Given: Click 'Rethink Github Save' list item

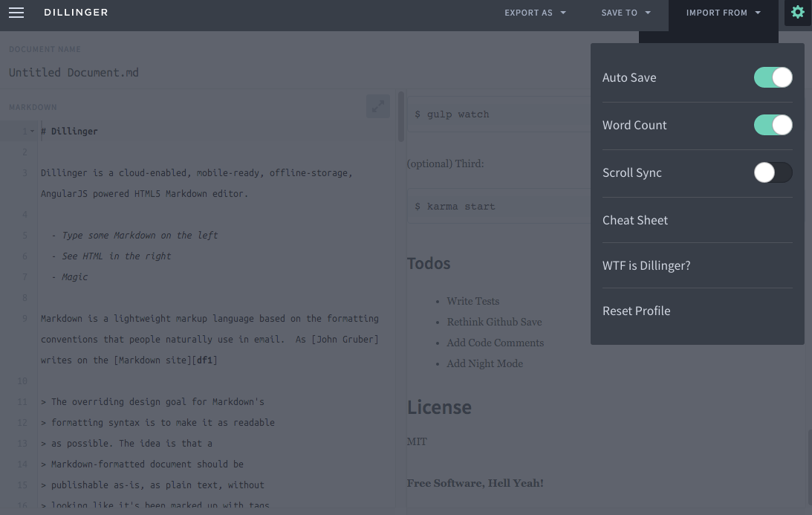Looking at the screenshot, I should 494,322.
